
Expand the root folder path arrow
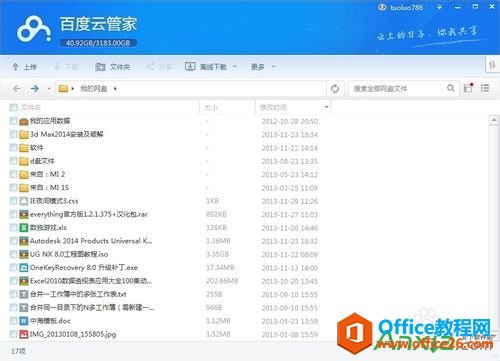point(72,89)
